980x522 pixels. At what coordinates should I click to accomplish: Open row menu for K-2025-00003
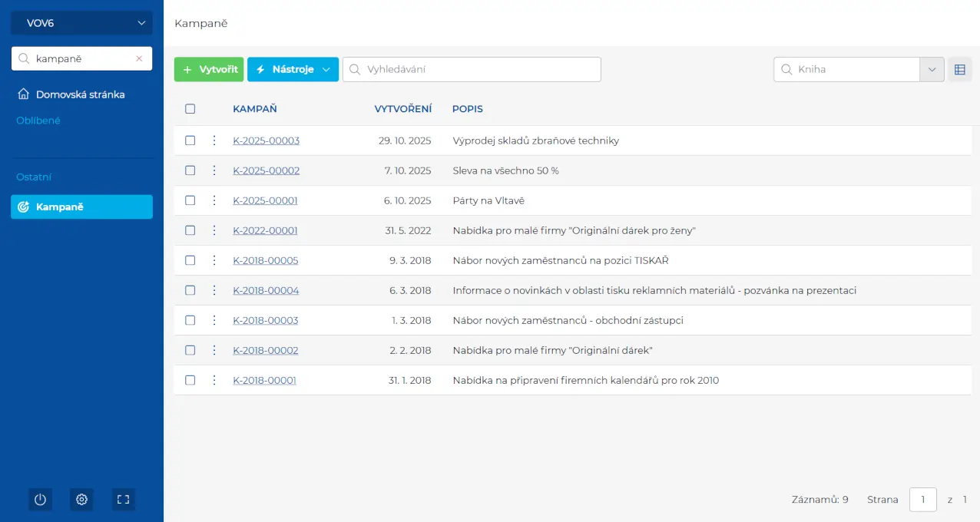point(214,140)
